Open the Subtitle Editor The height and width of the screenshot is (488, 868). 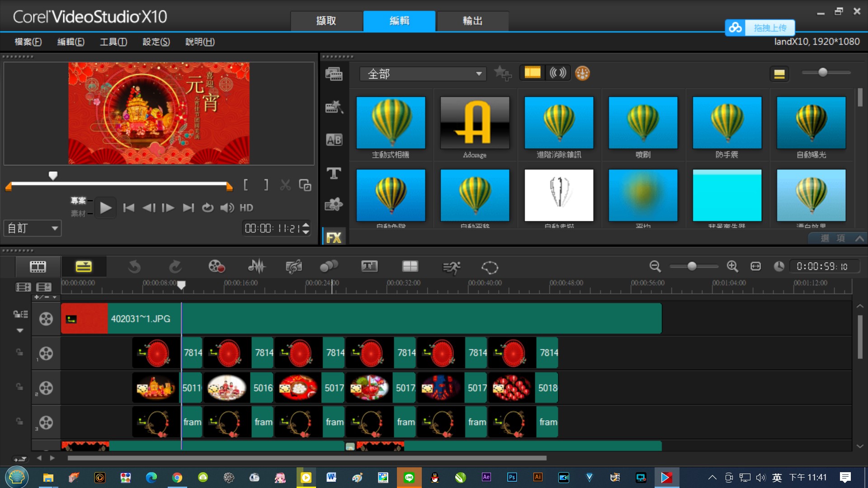point(369,267)
